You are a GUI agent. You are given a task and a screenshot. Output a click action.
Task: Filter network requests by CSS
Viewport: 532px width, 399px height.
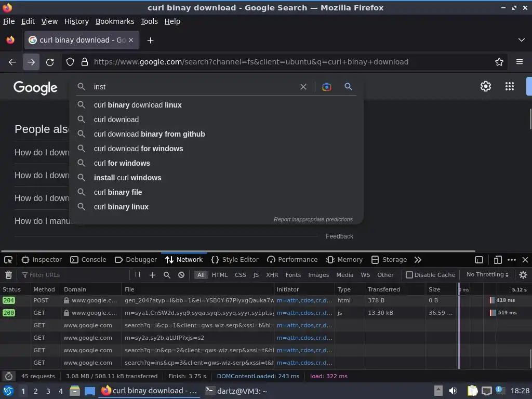(241, 275)
